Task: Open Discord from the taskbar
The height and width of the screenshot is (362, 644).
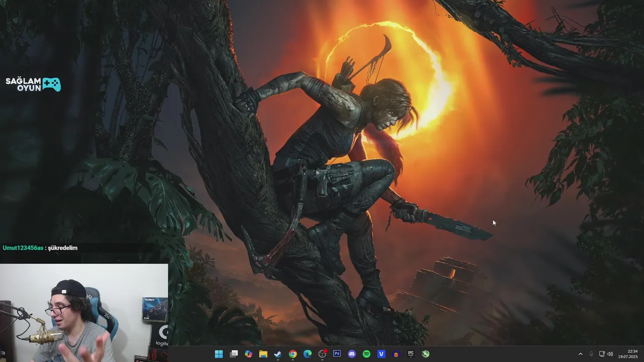Action: click(x=352, y=354)
